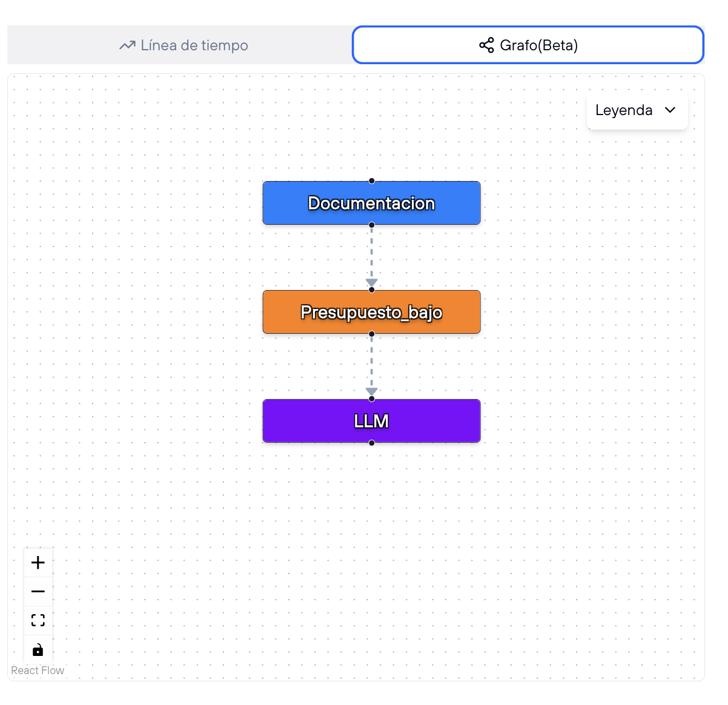This screenshot has height=705, width=728.
Task: Click the empty dotted canvas below LLM node
Action: [x=372, y=533]
